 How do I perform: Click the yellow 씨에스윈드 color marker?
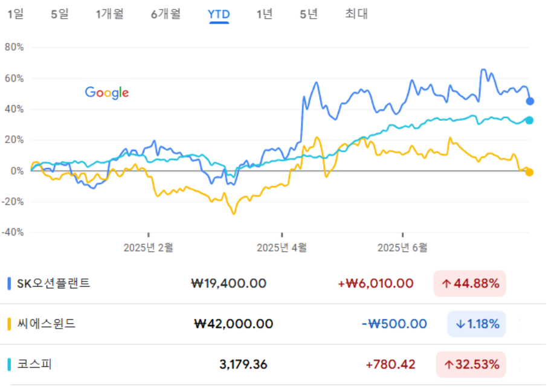(x=9, y=324)
